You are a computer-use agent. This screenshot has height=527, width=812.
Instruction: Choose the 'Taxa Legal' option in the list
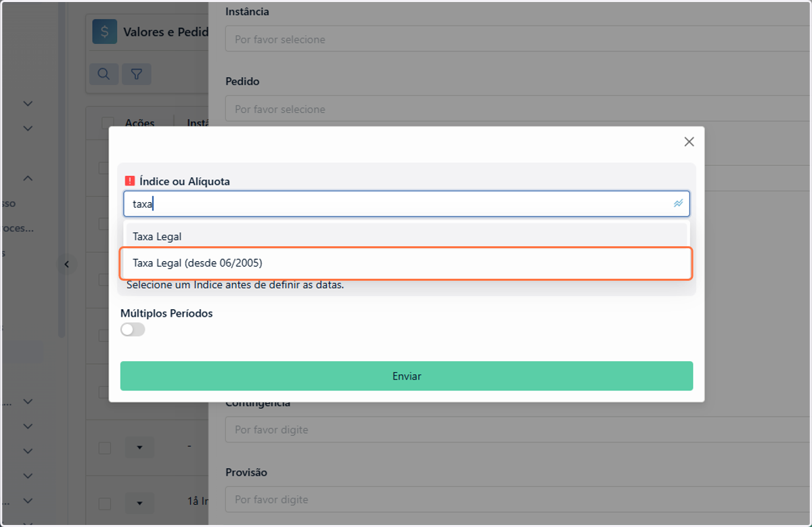tap(406, 237)
